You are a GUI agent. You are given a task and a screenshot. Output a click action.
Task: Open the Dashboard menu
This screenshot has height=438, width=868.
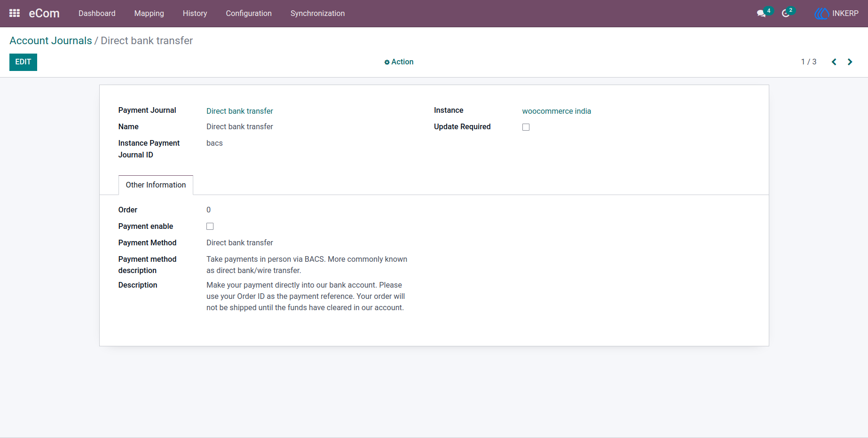pyautogui.click(x=97, y=14)
